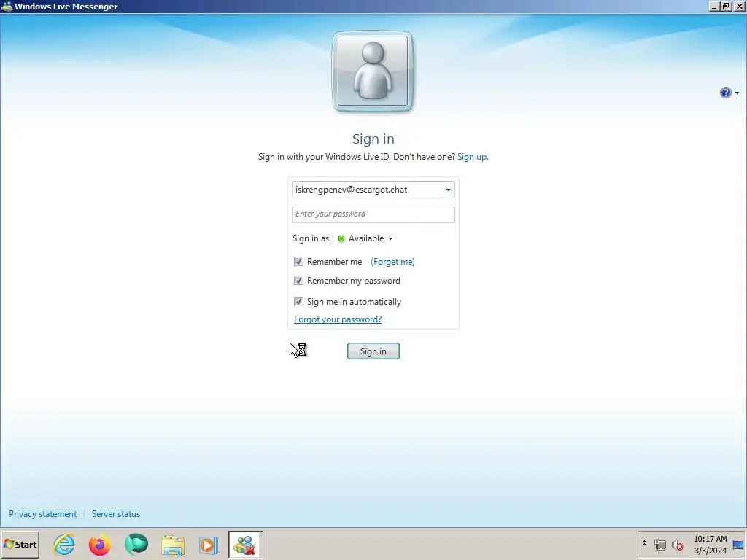Focus the Enter your password field
Screen dimensions: 747x560
[373, 214]
